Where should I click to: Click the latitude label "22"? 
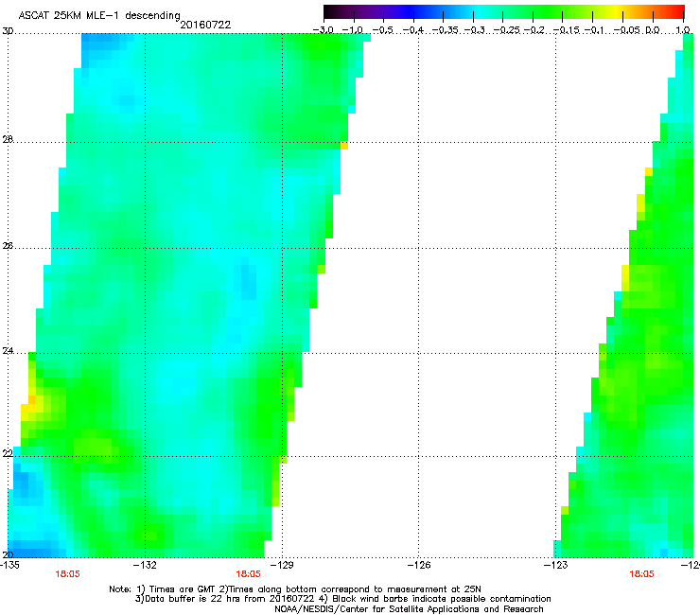(8, 454)
